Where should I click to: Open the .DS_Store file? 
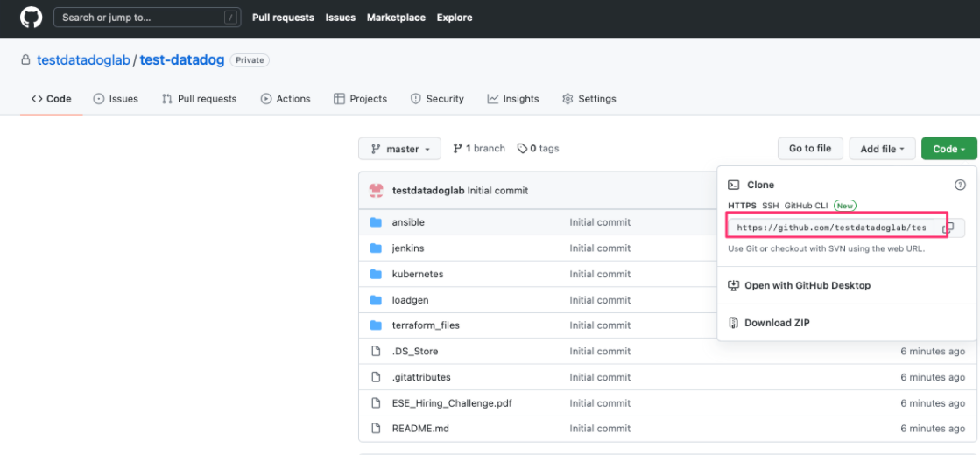point(415,352)
